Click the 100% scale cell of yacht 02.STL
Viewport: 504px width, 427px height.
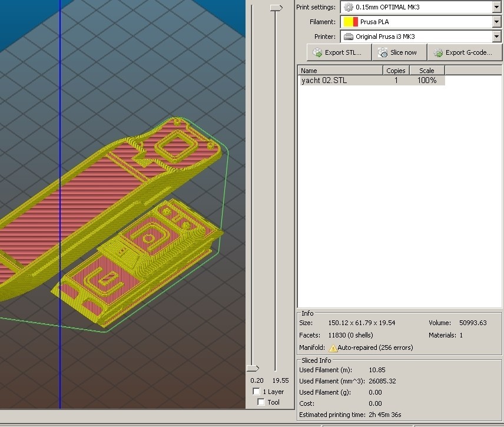(427, 80)
